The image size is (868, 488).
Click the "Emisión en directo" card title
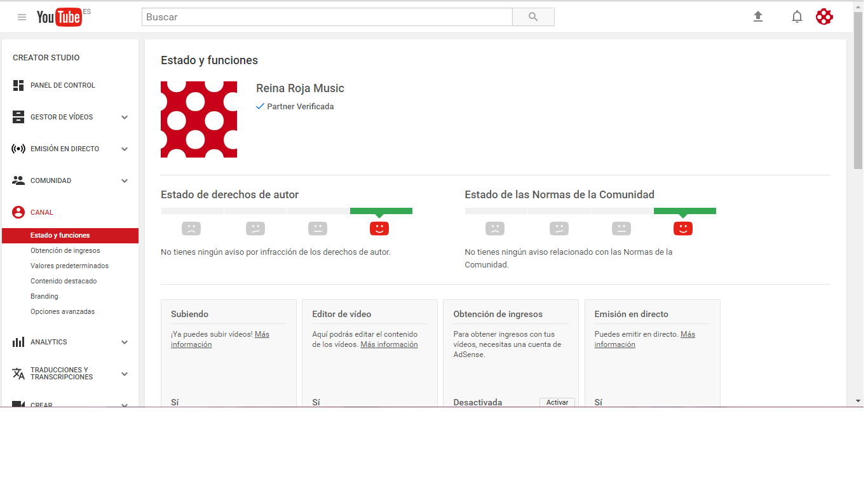632,314
